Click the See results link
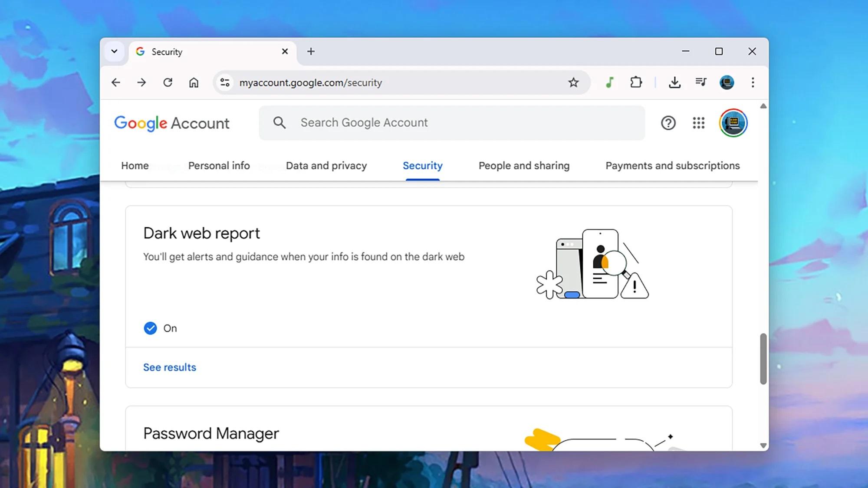Screen dimensions: 868x488 tap(169, 367)
